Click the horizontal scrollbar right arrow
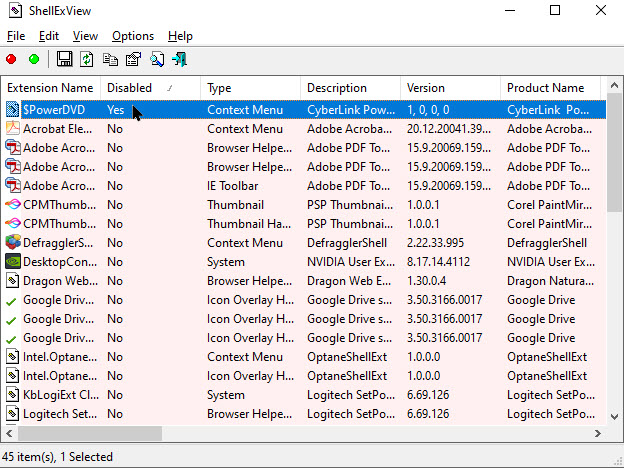 tap(597, 433)
